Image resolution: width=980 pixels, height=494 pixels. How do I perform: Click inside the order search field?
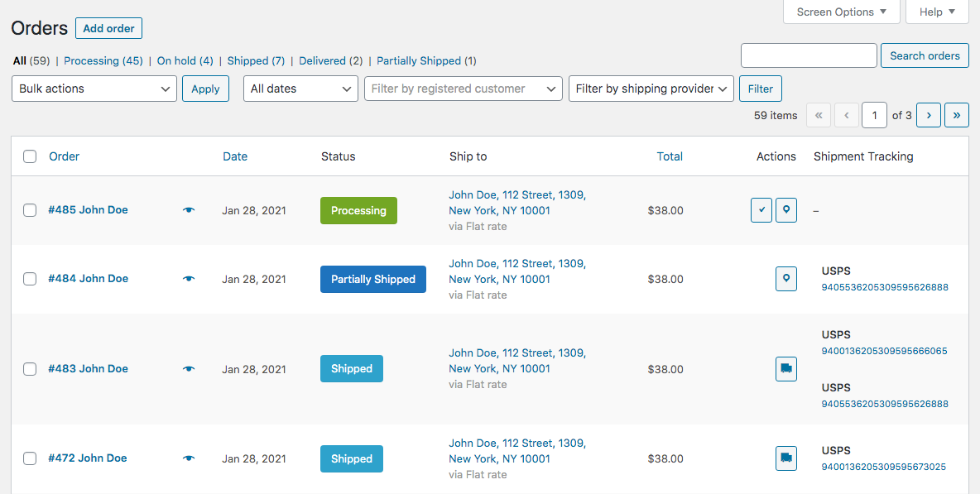coord(809,55)
